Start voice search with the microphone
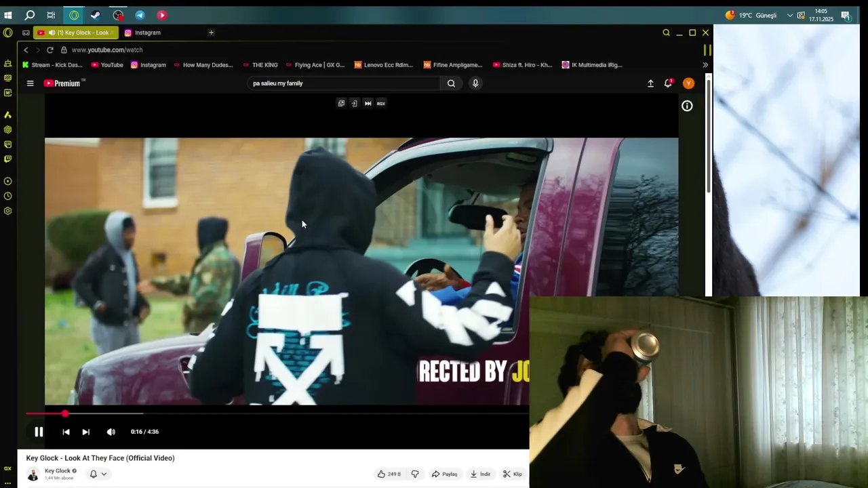This screenshot has width=868, height=488. pyautogui.click(x=475, y=83)
